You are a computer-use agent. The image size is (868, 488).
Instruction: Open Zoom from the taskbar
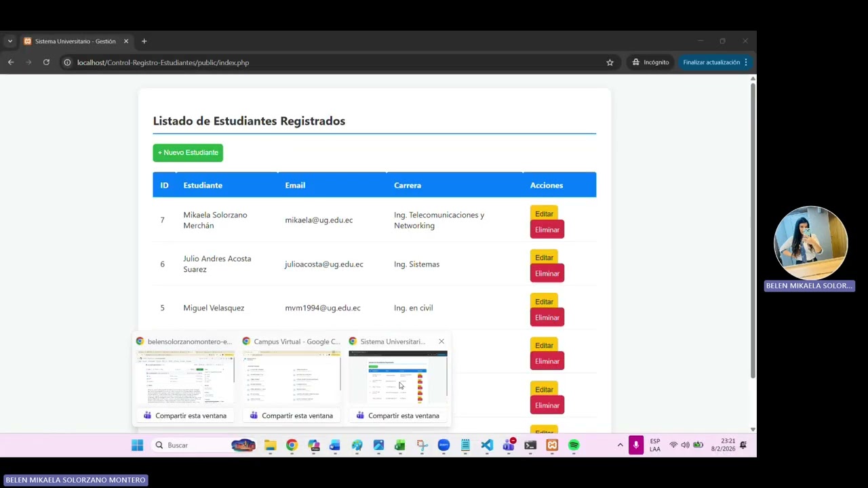(x=443, y=445)
